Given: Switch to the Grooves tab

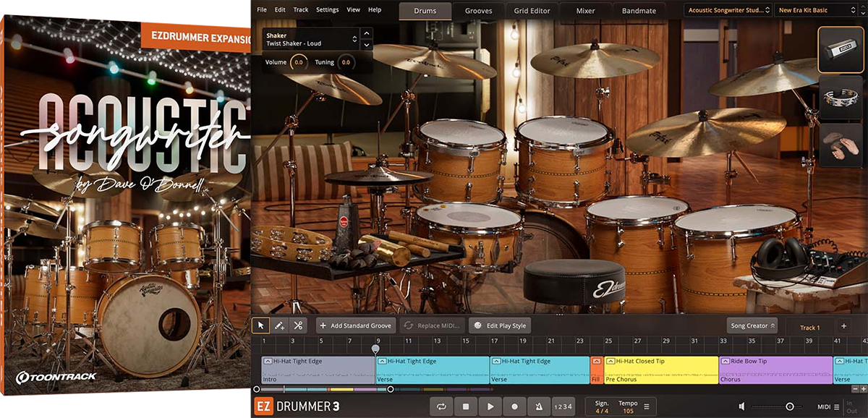Looking at the screenshot, I should (x=478, y=11).
